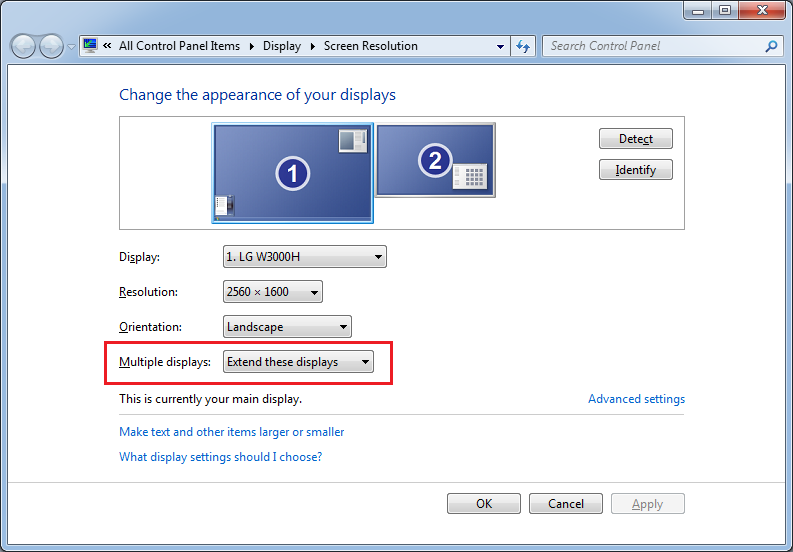Open the Display dropdown LG W3000H
Viewport: 793px width, 552px height.
(304, 257)
